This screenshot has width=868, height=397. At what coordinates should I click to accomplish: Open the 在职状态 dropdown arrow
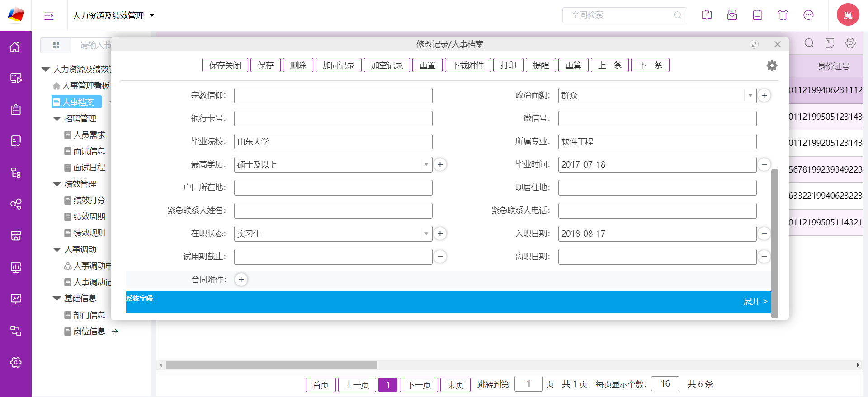[426, 234]
